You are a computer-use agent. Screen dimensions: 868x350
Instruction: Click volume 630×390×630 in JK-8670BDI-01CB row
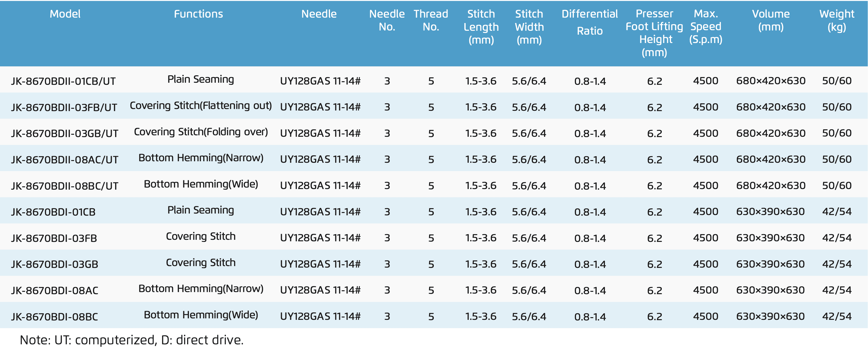coord(770,212)
